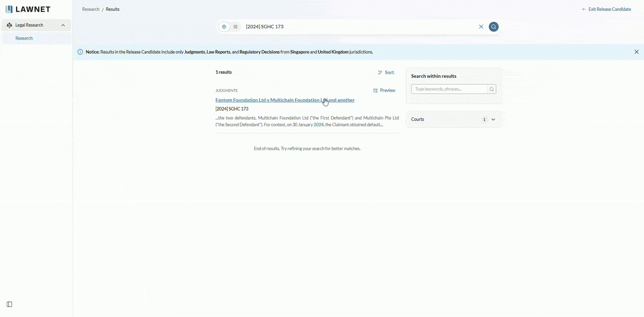Run search with the magnifier button
Image resolution: width=644 pixels, height=317 pixels.
(x=494, y=27)
